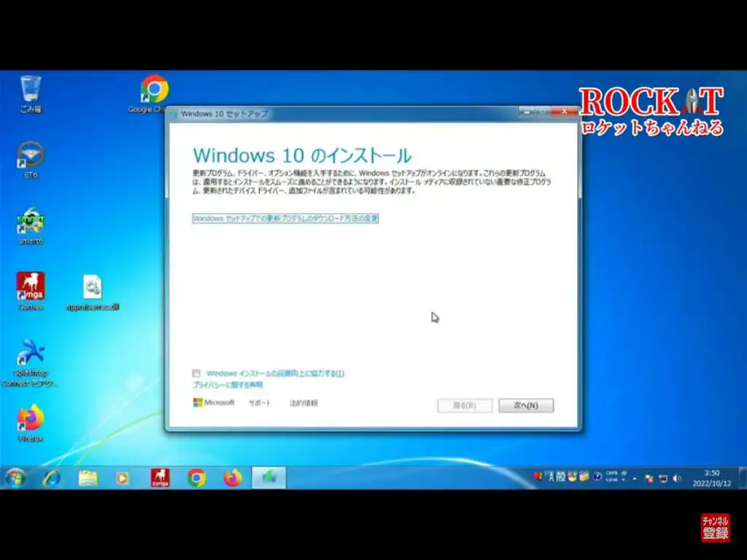This screenshot has width=747, height=560.
Task: Open the volume speaker tray icon
Action: (x=677, y=478)
